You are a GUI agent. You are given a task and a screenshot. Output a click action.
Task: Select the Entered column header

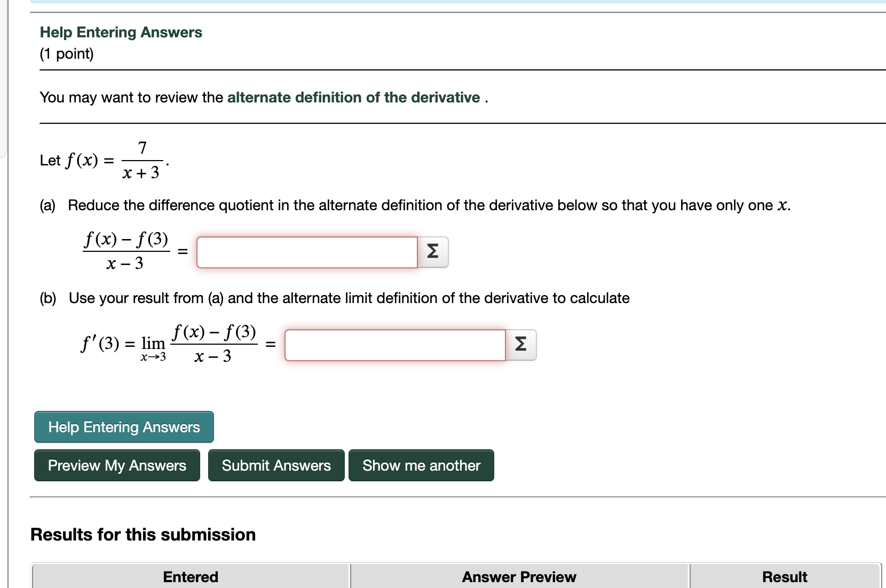(190, 576)
